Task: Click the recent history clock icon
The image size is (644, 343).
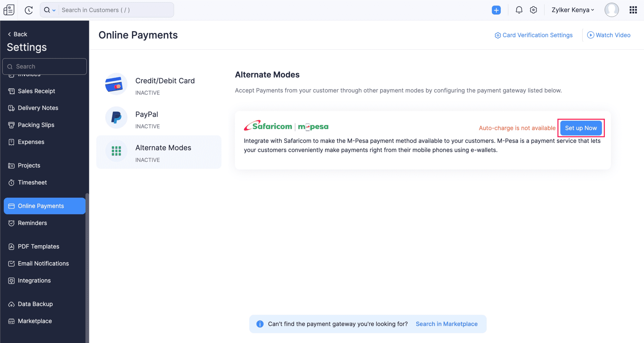Action: coord(29,10)
